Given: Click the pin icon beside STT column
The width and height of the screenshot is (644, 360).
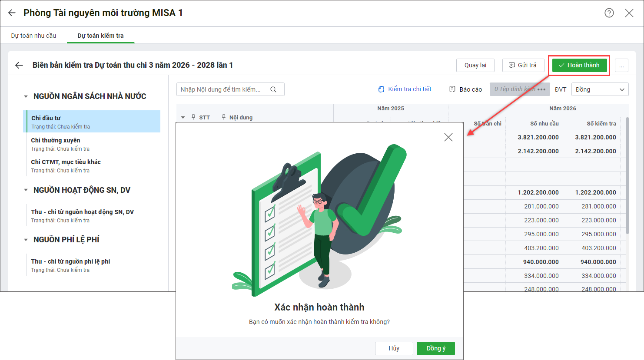Looking at the screenshot, I should coord(193,117).
